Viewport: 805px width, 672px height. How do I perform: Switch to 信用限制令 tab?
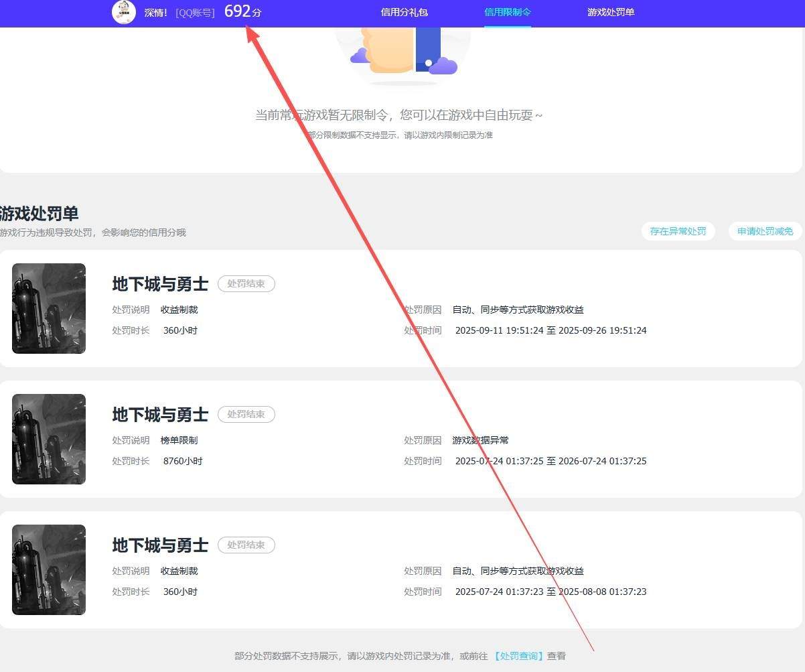click(x=508, y=12)
